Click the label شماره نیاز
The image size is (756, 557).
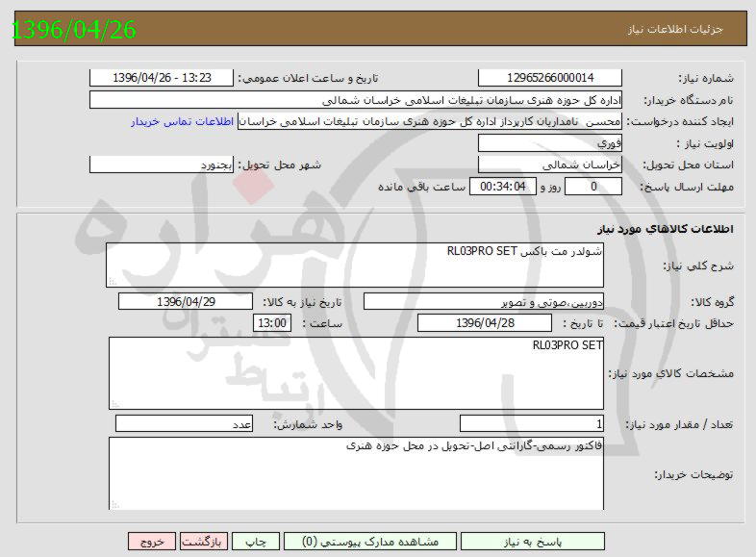tap(706, 78)
